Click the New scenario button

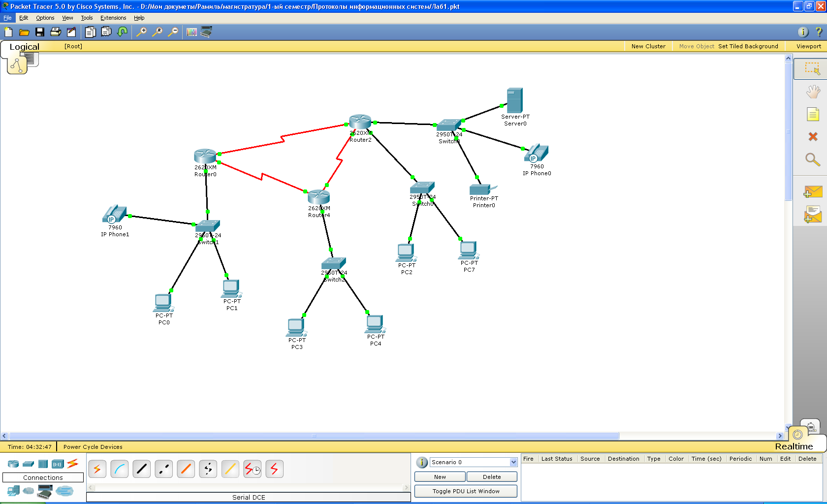tap(440, 477)
